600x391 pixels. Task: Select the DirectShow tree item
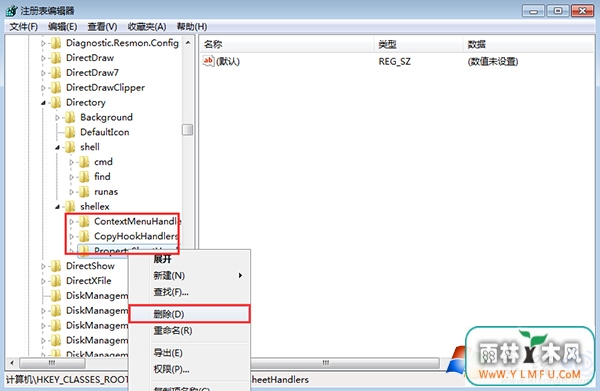[90, 266]
